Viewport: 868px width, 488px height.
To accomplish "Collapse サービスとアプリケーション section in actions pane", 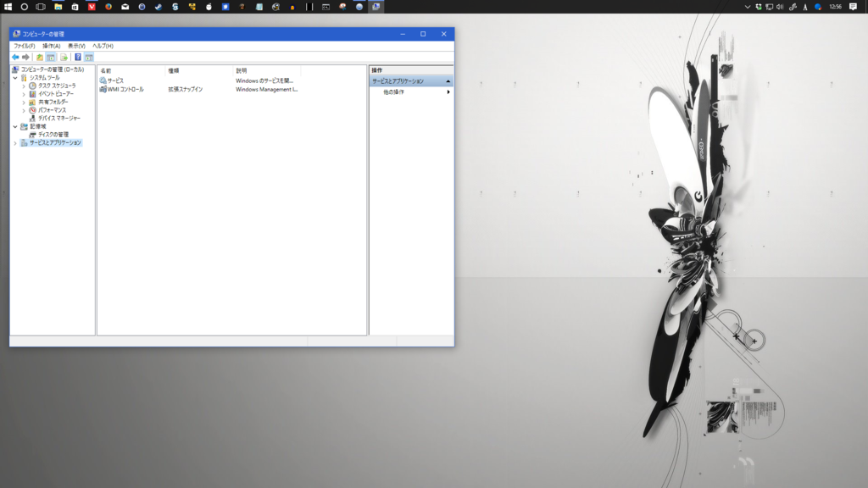I will point(448,81).
